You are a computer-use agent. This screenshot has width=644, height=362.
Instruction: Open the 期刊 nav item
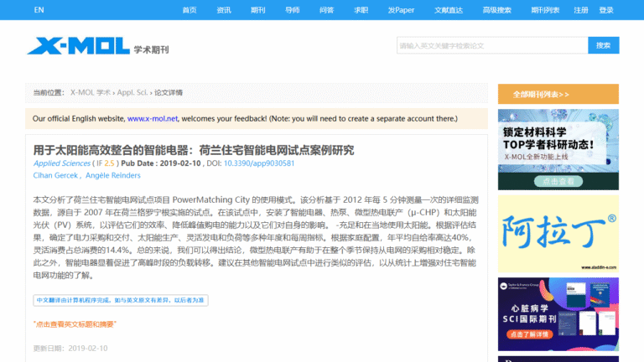258,10
